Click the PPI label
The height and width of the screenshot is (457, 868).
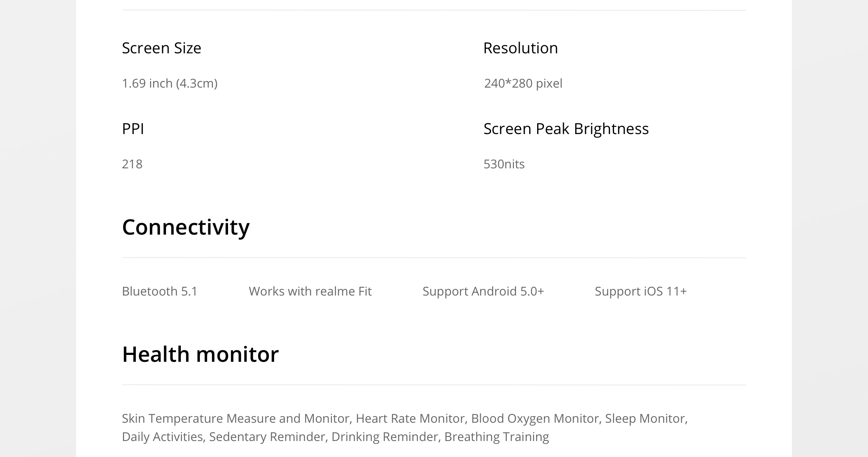[x=133, y=129]
